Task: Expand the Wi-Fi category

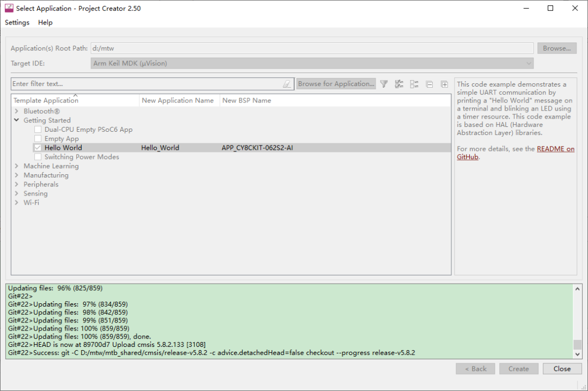Action: 16,203
